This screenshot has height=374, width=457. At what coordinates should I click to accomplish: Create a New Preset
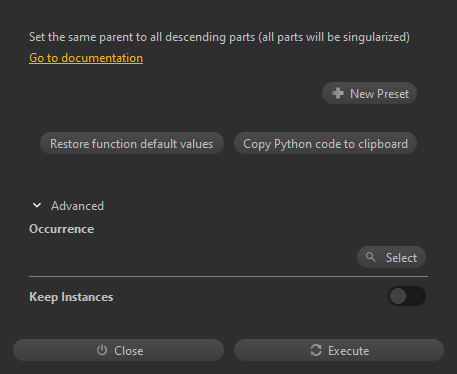coord(369,93)
